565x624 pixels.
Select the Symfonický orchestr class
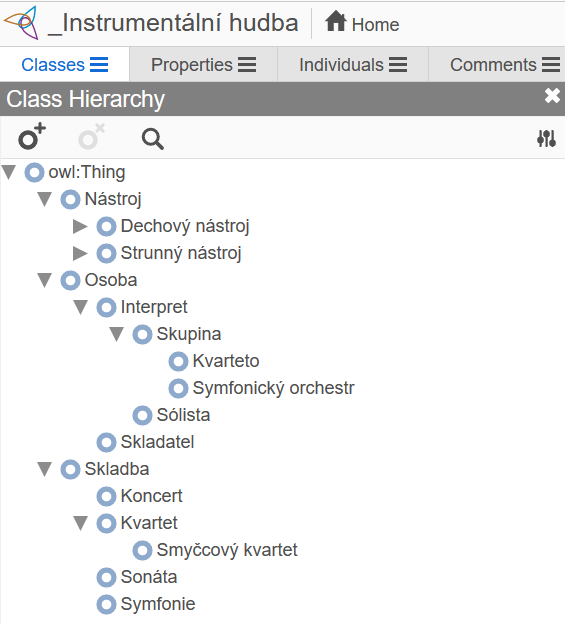[x=273, y=388]
